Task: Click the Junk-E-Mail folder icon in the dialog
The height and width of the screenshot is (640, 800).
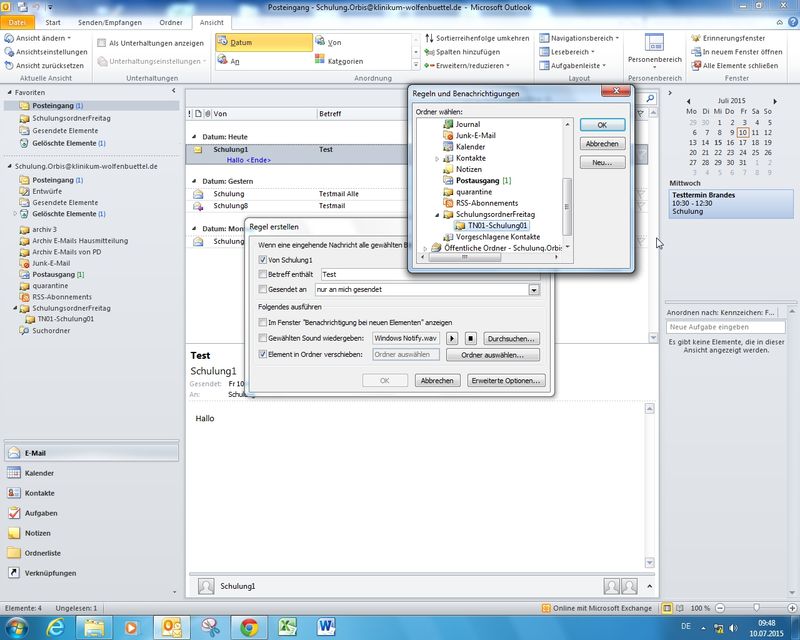Action: pos(447,135)
